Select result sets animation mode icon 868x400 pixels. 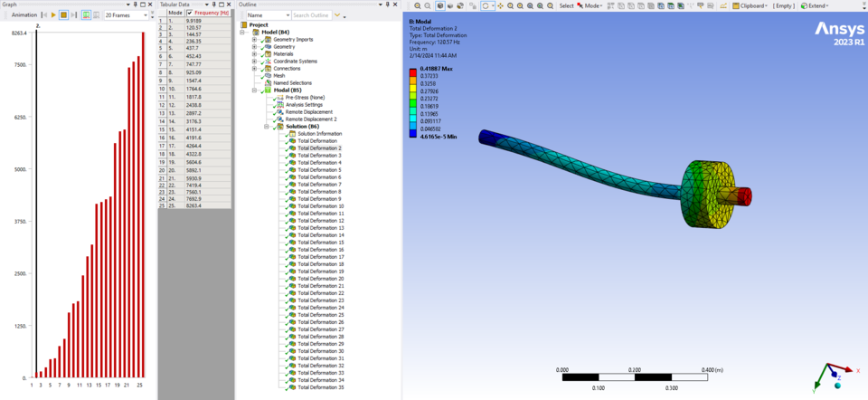(x=97, y=15)
